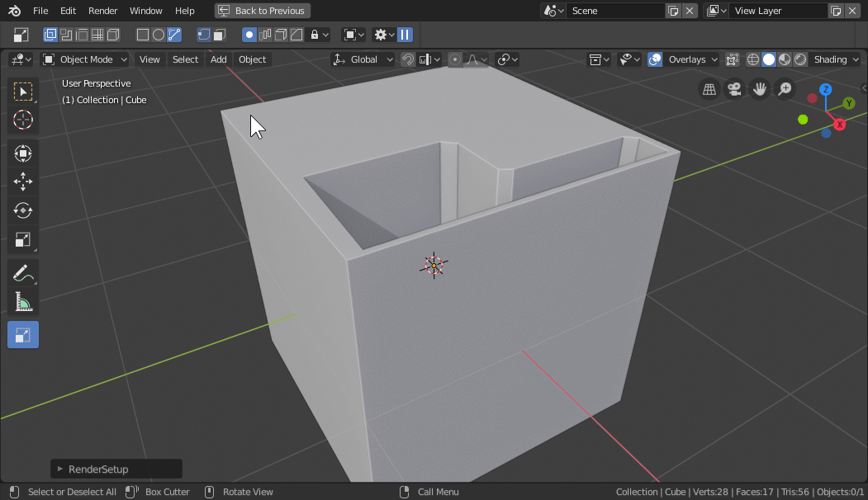Open the Render menu
868x500 pixels.
coord(102,11)
